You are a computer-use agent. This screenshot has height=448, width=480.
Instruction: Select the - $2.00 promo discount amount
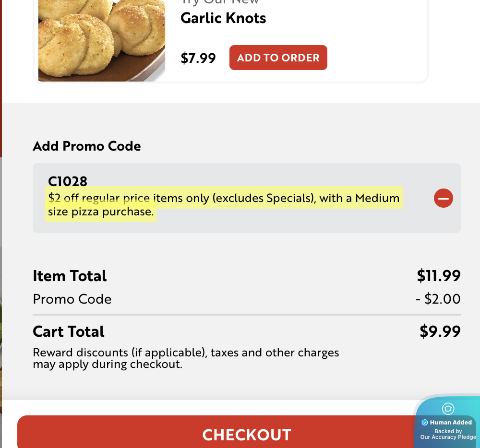click(438, 299)
